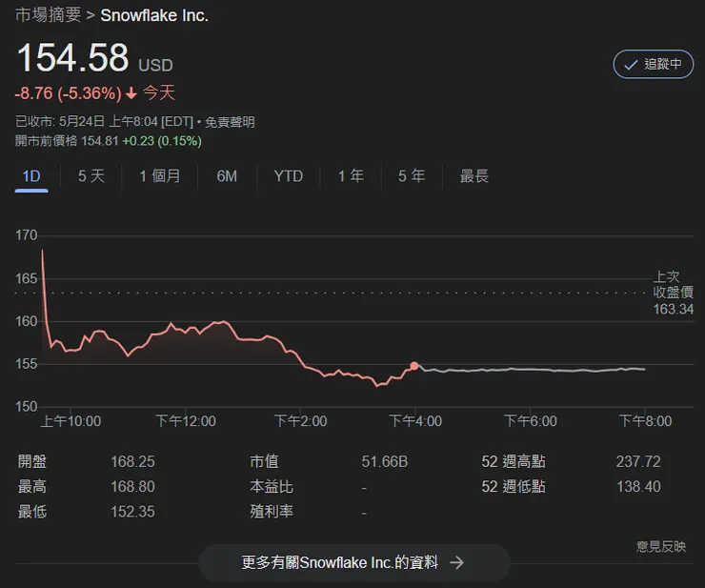Click the 本益比 label

[272, 487]
